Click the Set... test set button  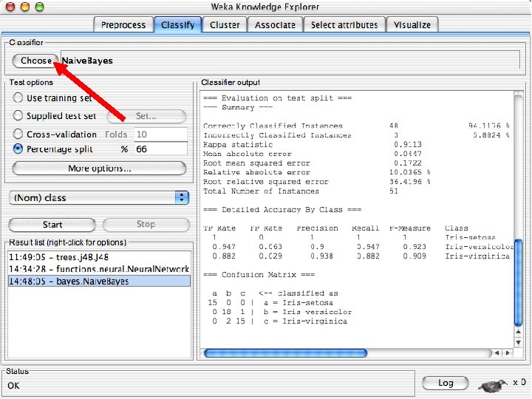pos(146,116)
